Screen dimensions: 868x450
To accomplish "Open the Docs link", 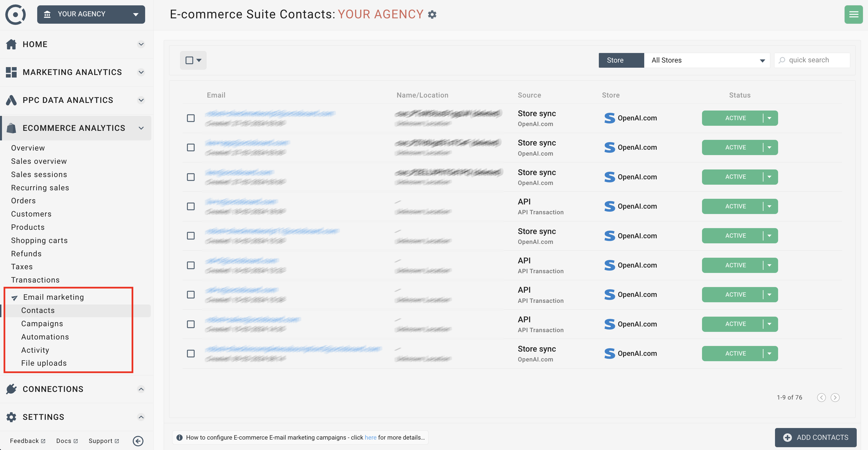I will pyautogui.click(x=67, y=441).
